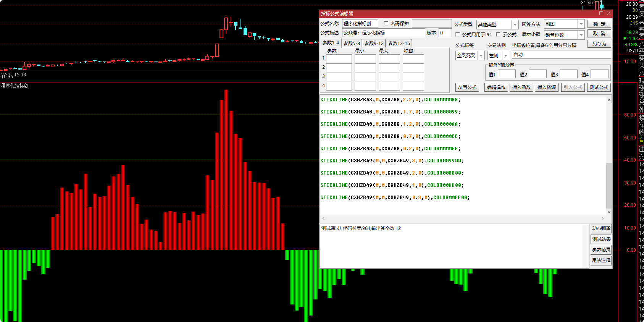The width and height of the screenshot is (644, 322).
Task: Expand the 画线方法 dropdown showing 副图
Action: tap(581, 24)
